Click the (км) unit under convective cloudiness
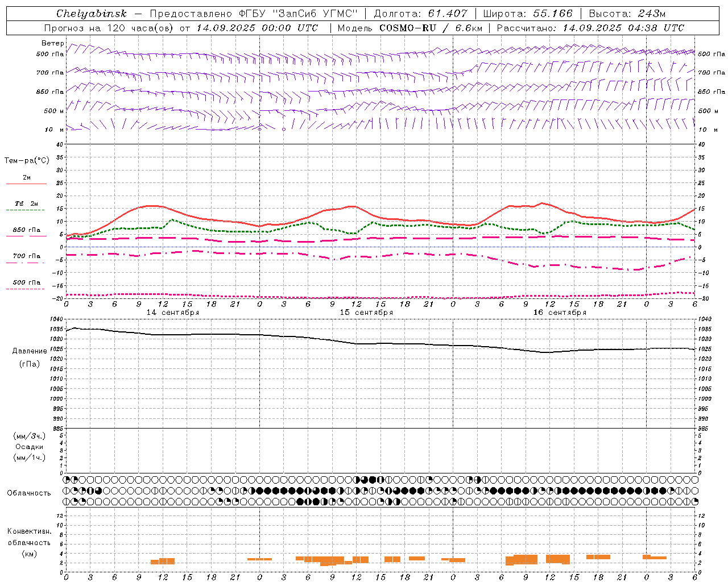 click(30, 554)
